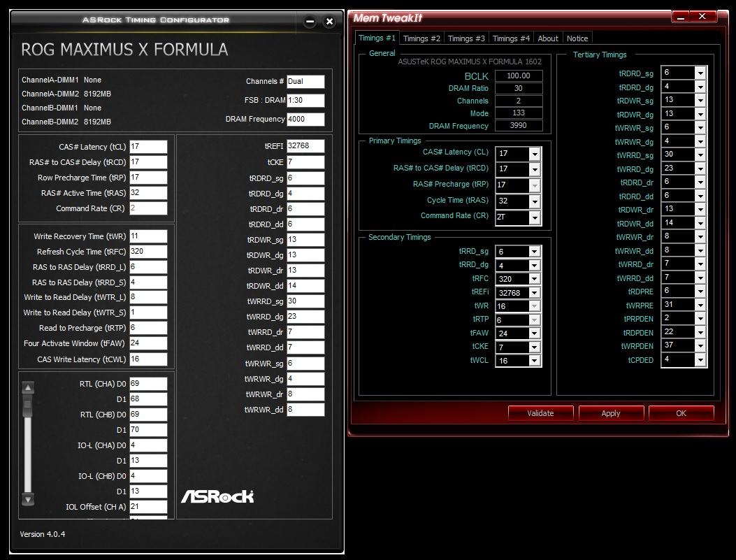Click the DRAM Frequency 3990 field in Mem TweakIt

(519, 125)
